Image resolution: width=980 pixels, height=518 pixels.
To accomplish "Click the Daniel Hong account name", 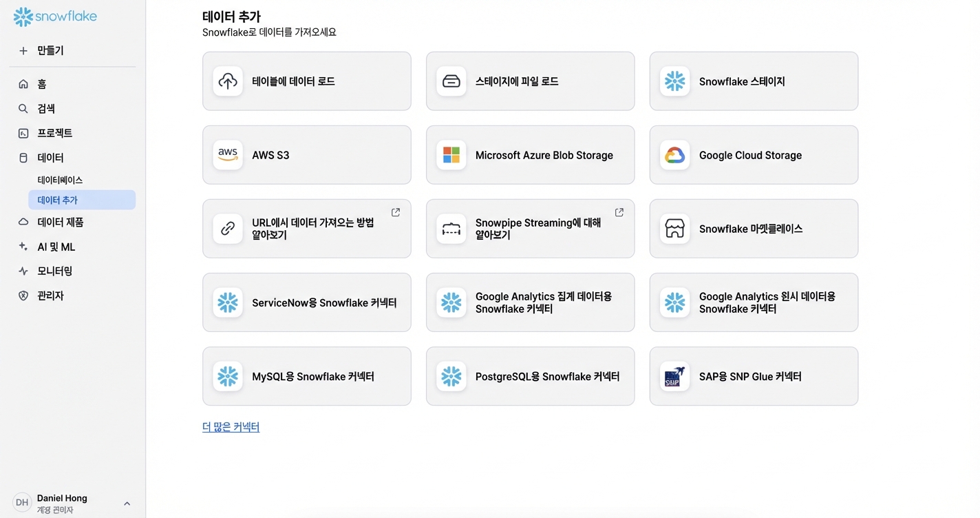I will click(62, 498).
